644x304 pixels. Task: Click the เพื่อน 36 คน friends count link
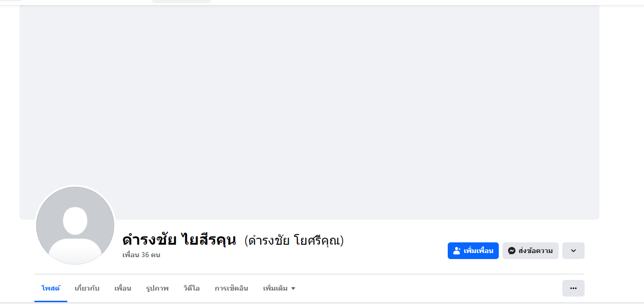141,255
